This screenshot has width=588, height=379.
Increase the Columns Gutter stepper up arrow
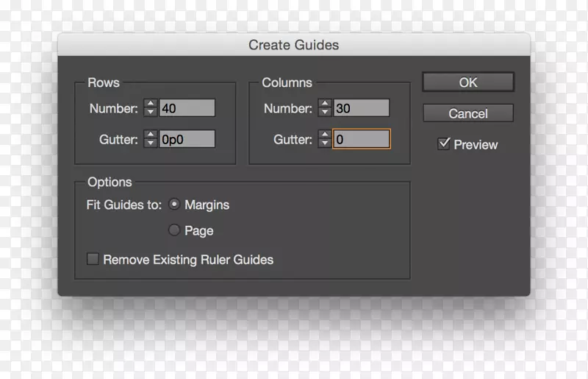pyautogui.click(x=325, y=135)
